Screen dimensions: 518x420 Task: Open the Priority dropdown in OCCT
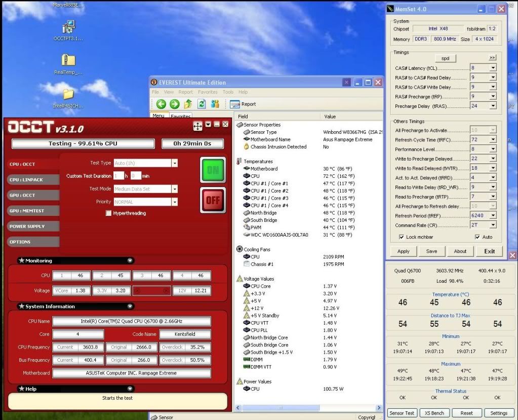tap(174, 202)
